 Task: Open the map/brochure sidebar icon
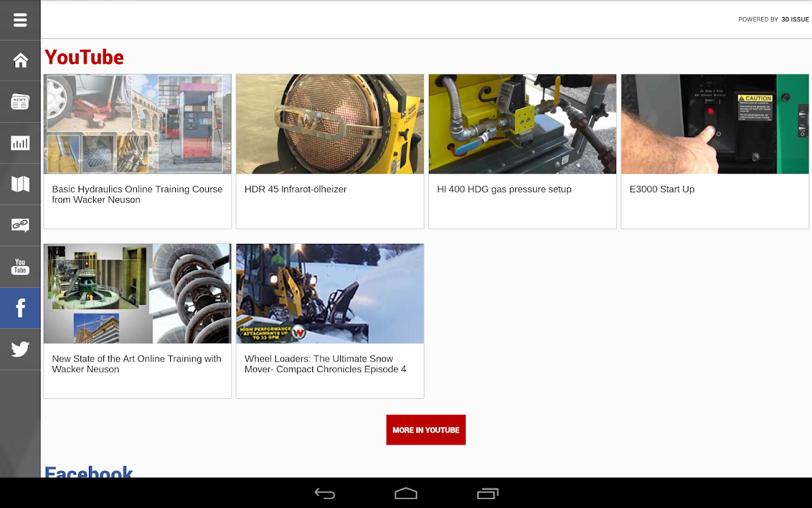coord(20,184)
